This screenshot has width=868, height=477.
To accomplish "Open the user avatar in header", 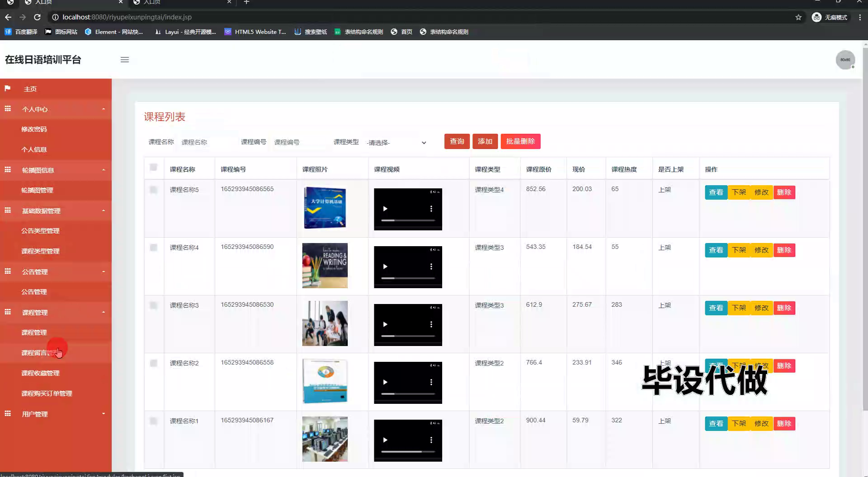I will click(845, 60).
